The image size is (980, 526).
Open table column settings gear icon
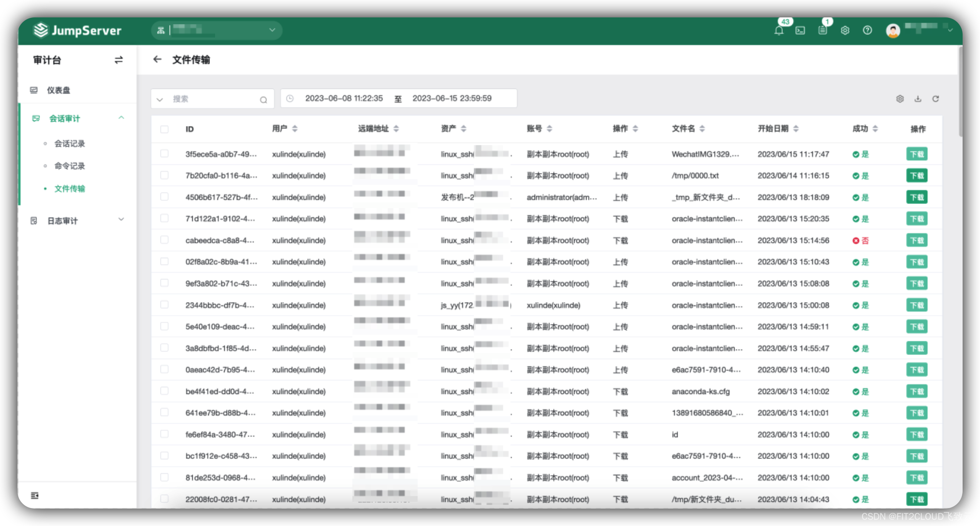900,99
